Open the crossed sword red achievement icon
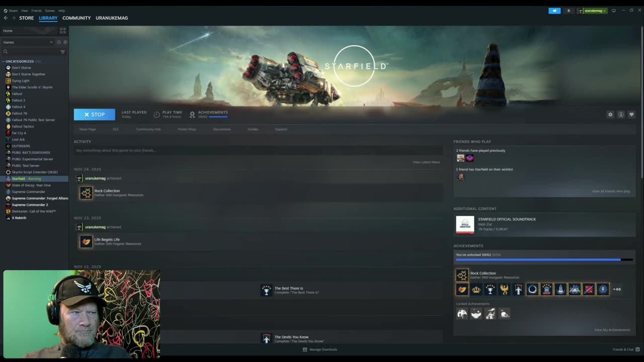The height and width of the screenshot is (362, 644). tap(589, 289)
